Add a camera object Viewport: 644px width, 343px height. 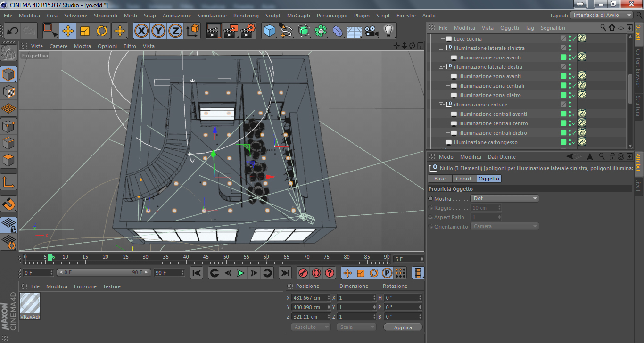pyautogui.click(x=371, y=31)
